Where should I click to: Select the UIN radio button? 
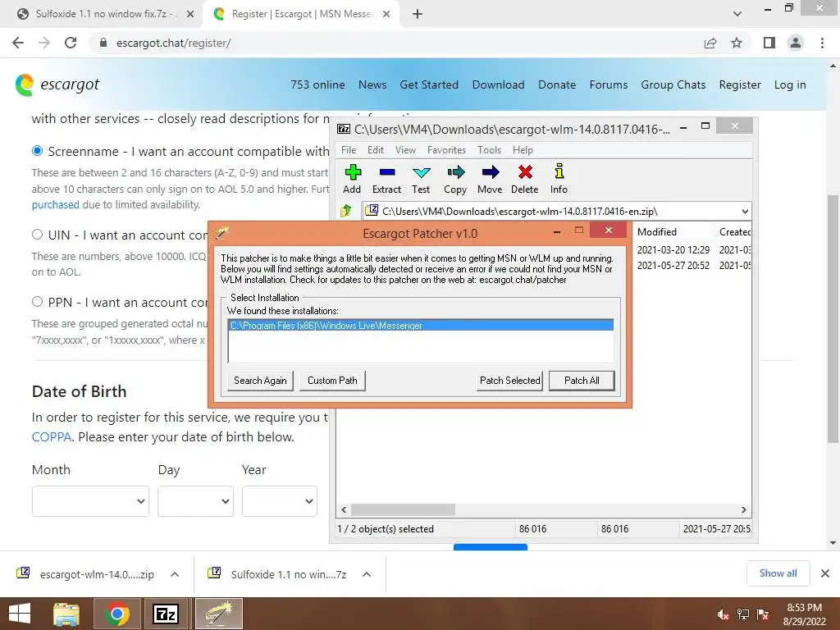(x=37, y=234)
